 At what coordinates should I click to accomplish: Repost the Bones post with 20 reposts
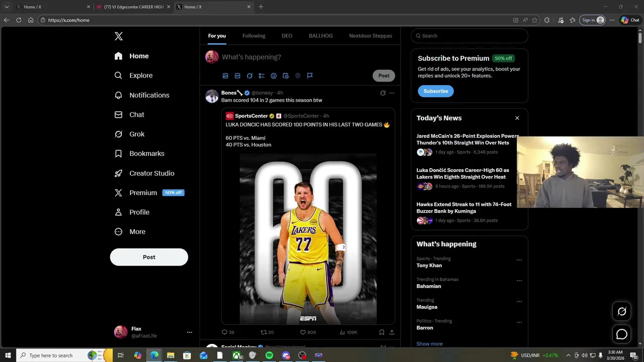tap(267, 332)
